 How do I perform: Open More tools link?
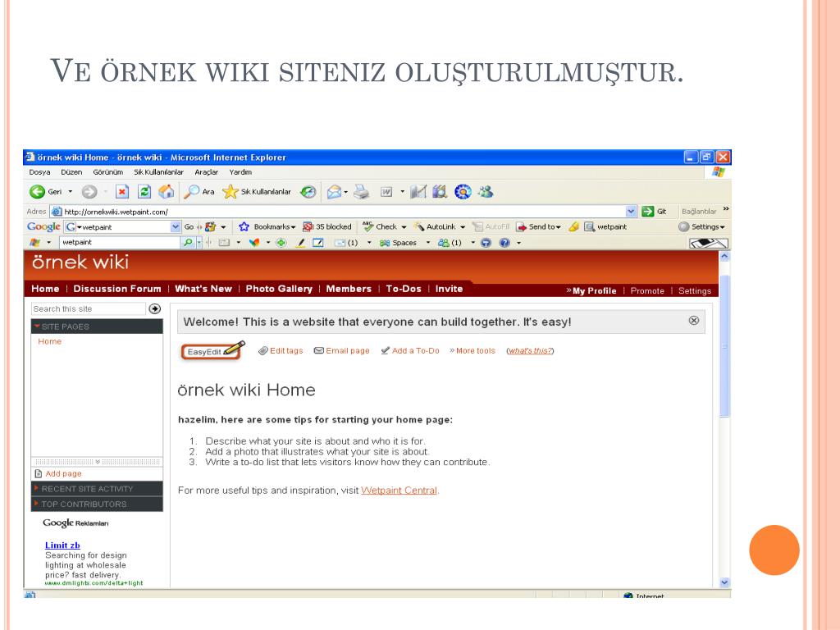[472, 351]
